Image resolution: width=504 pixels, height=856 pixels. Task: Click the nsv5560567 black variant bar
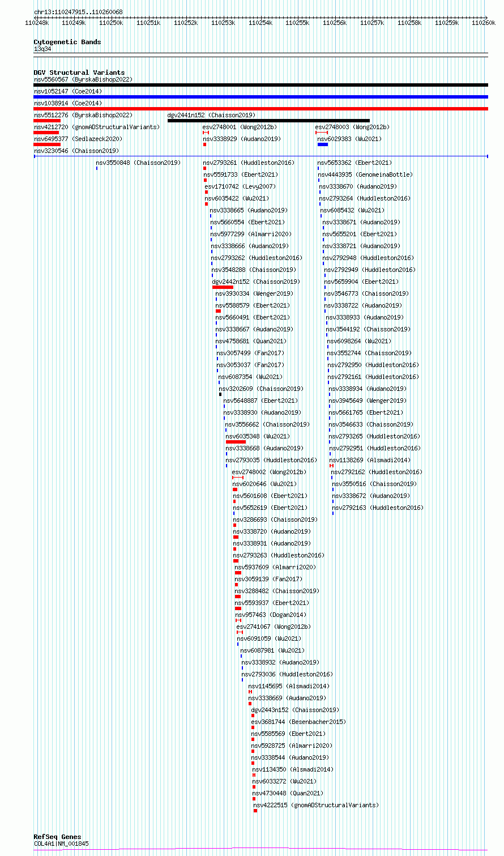(x=260, y=85)
